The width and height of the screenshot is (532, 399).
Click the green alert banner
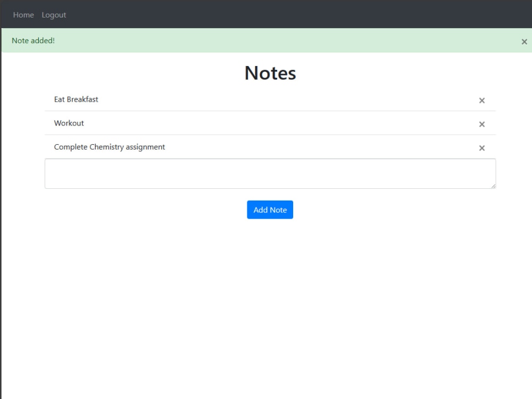click(x=266, y=40)
